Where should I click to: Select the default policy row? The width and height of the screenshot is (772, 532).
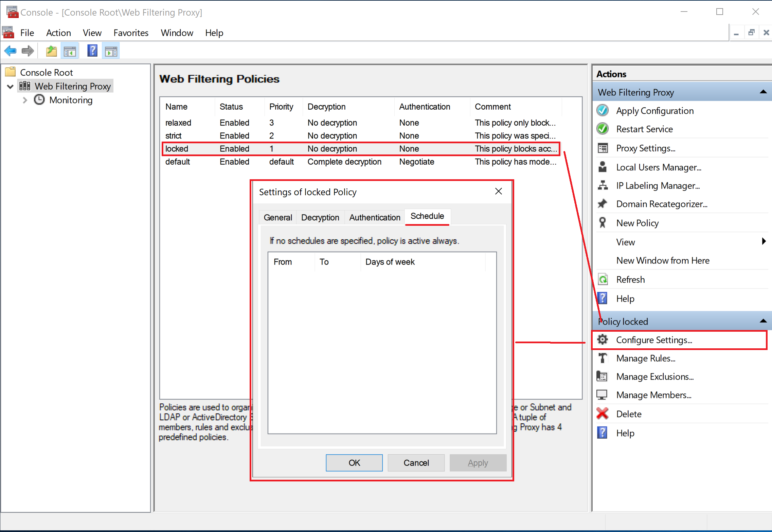click(361, 162)
